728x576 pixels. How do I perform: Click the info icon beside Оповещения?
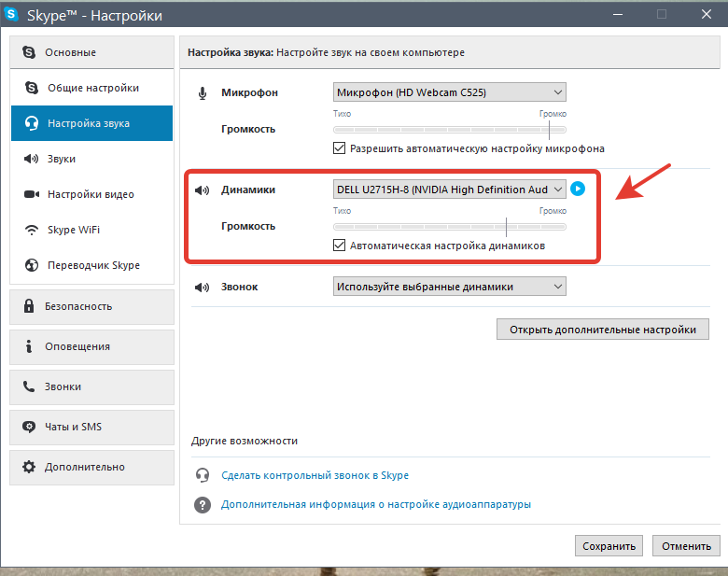[29, 346]
